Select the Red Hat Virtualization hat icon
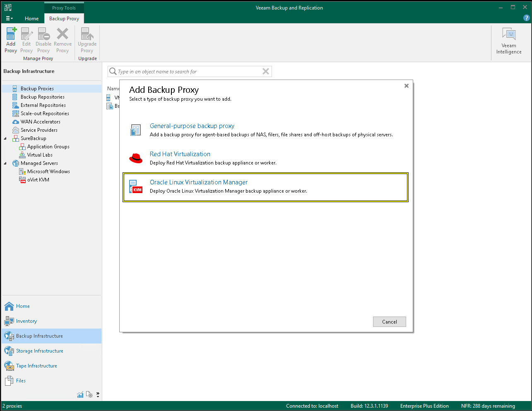Viewport: 532px width, 411px height. tap(136, 158)
